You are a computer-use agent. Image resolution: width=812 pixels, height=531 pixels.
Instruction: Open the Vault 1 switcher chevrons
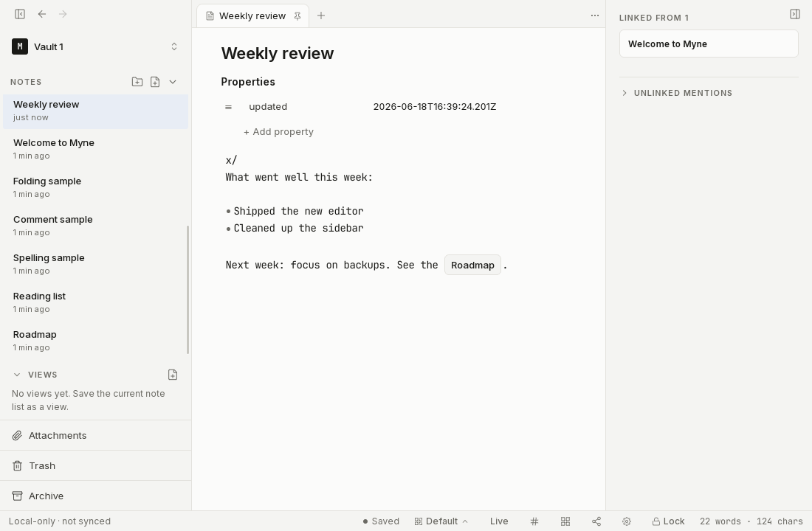coord(174,46)
